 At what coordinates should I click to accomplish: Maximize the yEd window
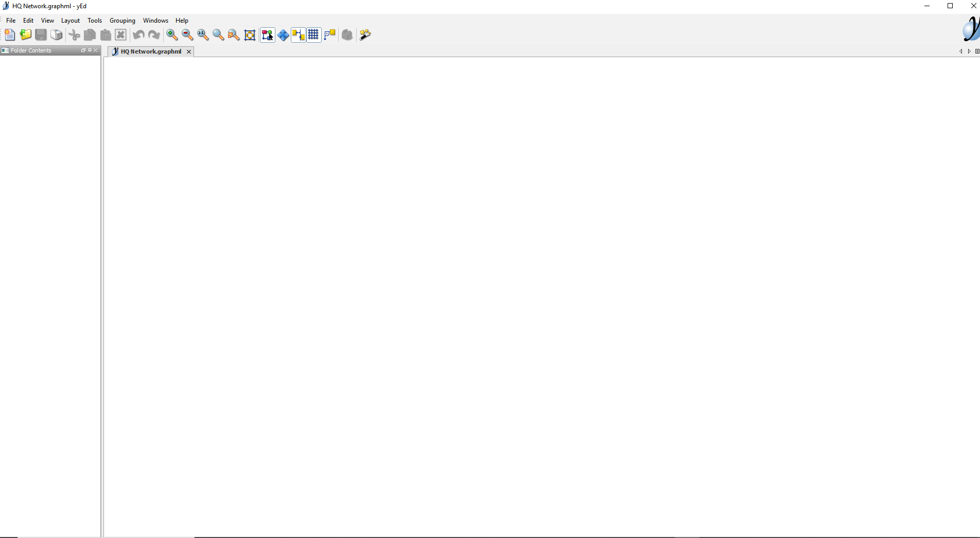pos(950,6)
